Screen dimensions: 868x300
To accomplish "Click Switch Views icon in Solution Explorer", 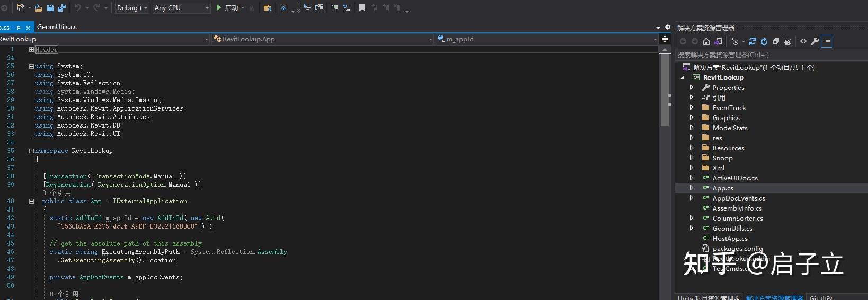I will pos(718,41).
